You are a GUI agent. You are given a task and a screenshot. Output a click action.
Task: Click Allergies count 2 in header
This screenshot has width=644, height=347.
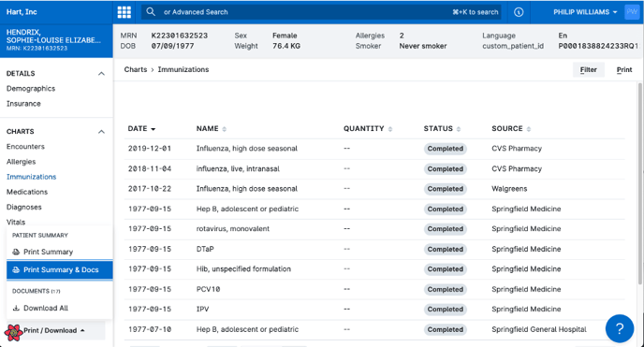tap(402, 36)
